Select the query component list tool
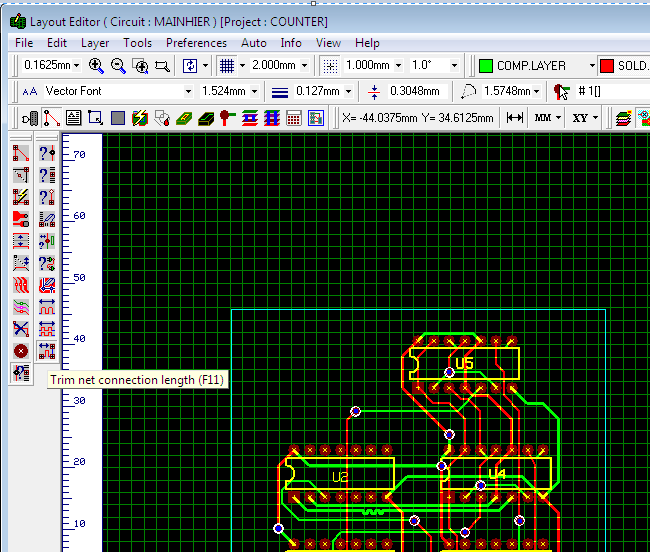Viewport: 650px width, 552px height. (x=47, y=175)
